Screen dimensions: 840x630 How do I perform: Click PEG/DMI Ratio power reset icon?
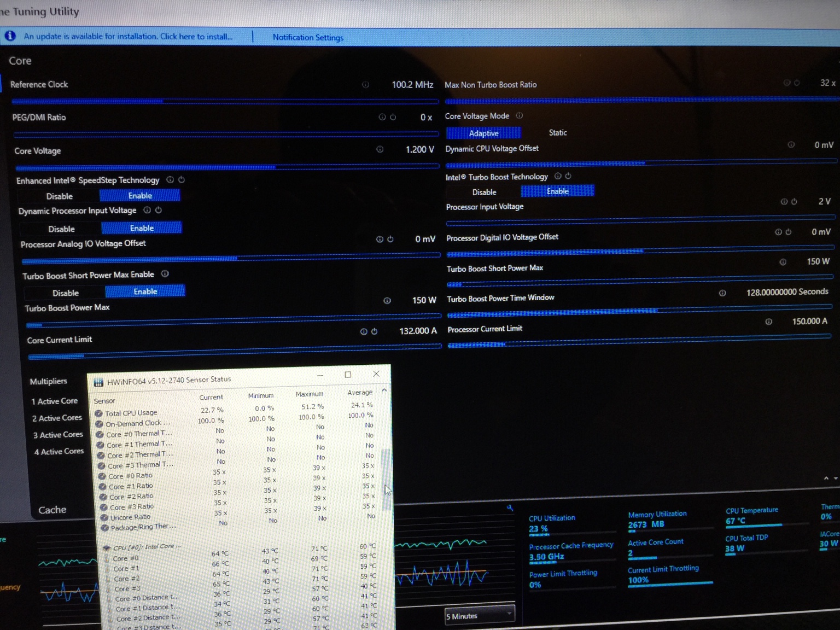(393, 117)
